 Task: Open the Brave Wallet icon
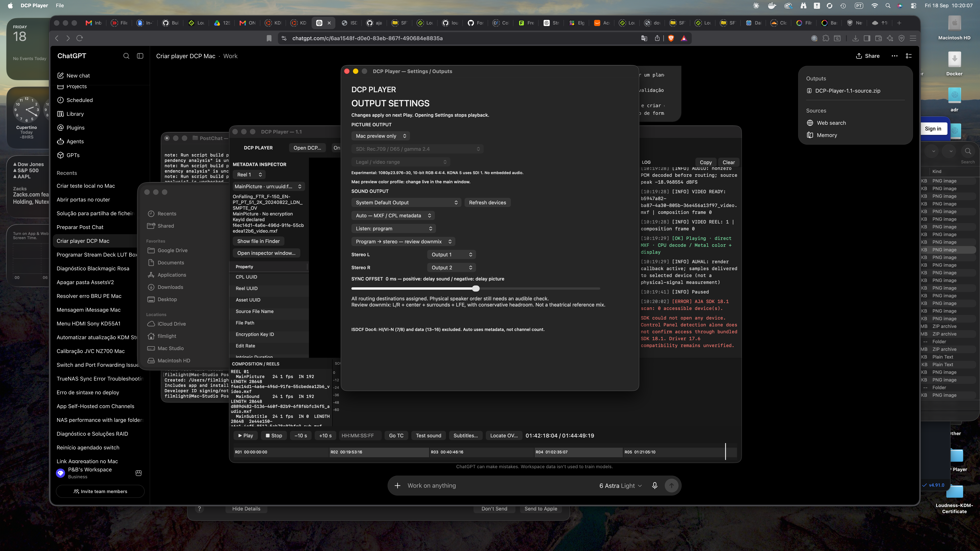click(878, 38)
